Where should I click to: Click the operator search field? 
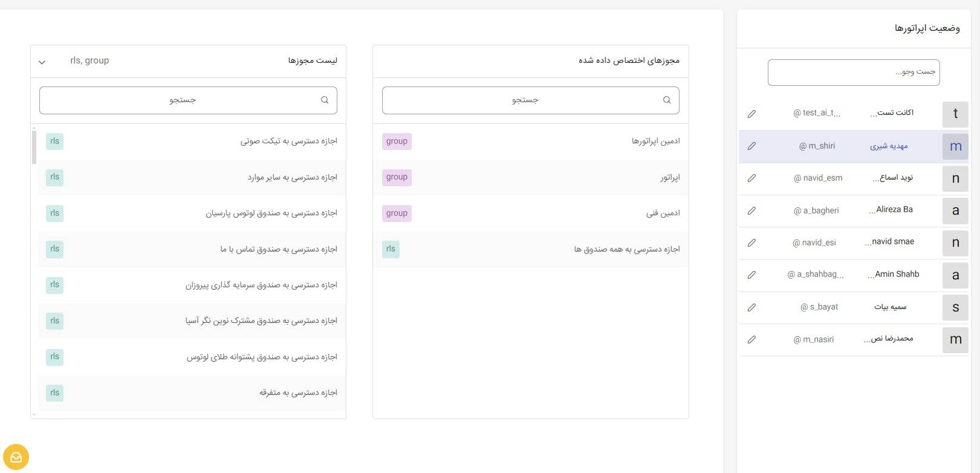[x=853, y=73]
